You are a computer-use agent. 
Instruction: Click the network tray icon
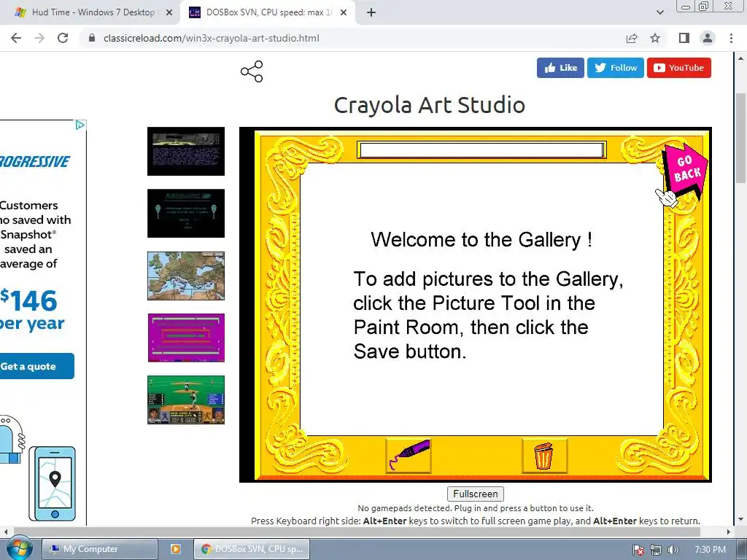tap(656, 550)
